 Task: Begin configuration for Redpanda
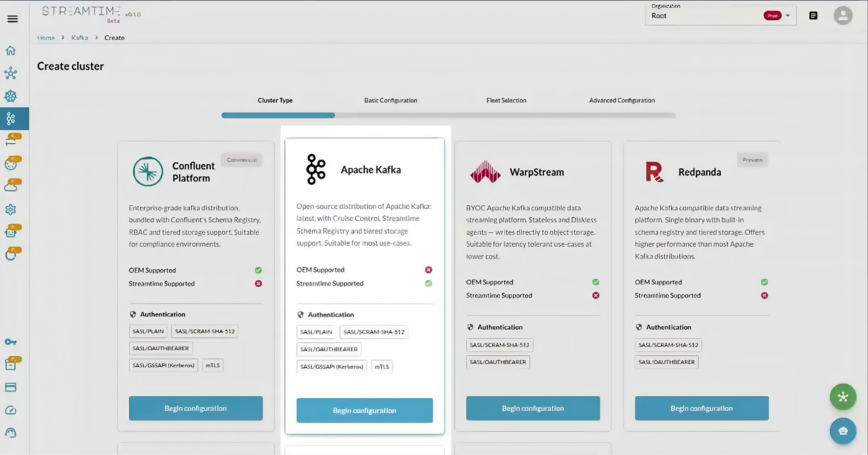tap(702, 408)
